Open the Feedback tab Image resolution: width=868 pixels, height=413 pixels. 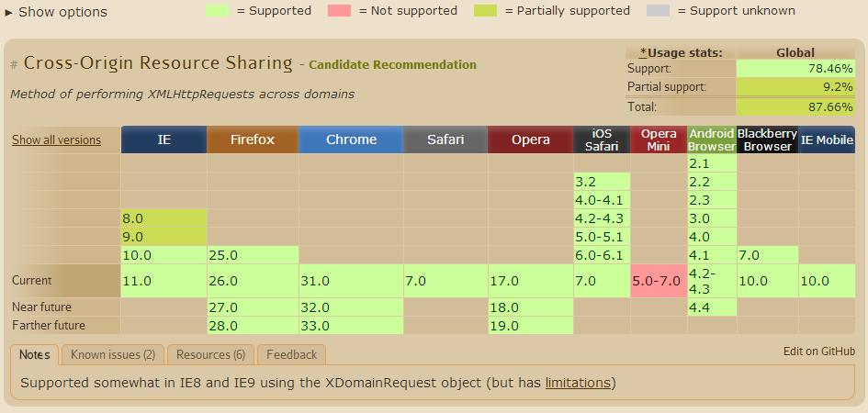click(291, 355)
